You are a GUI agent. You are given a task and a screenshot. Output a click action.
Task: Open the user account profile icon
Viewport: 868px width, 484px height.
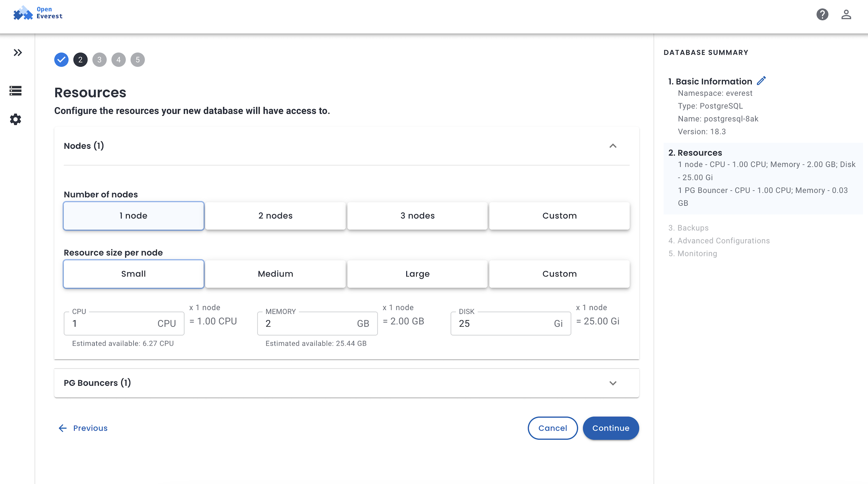(846, 15)
